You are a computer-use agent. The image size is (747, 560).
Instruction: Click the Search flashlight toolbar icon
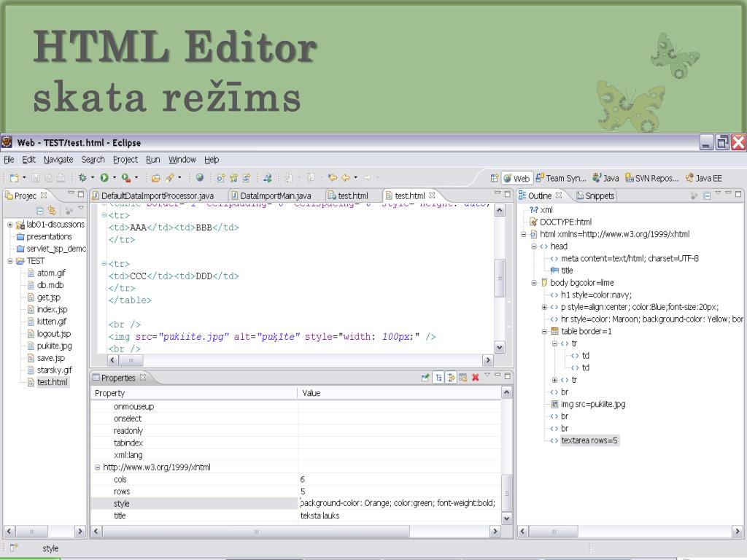tap(169, 178)
